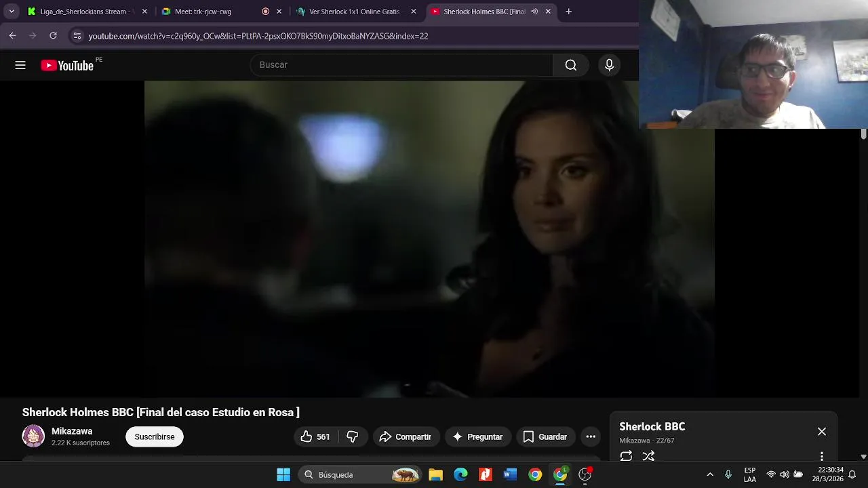Open playlist options vertical dots
Viewport: 868px width, 488px height.
coord(822,456)
